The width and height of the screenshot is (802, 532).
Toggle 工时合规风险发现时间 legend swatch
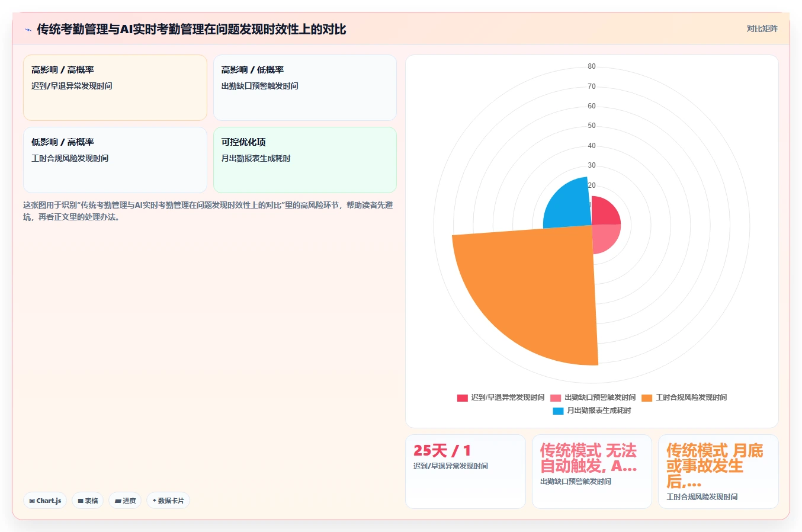tap(647, 398)
